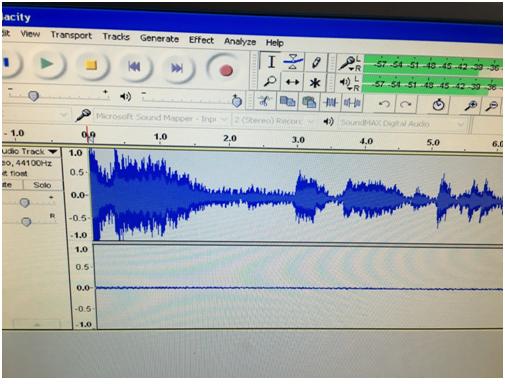Click the Silence audio icon

(x=352, y=103)
